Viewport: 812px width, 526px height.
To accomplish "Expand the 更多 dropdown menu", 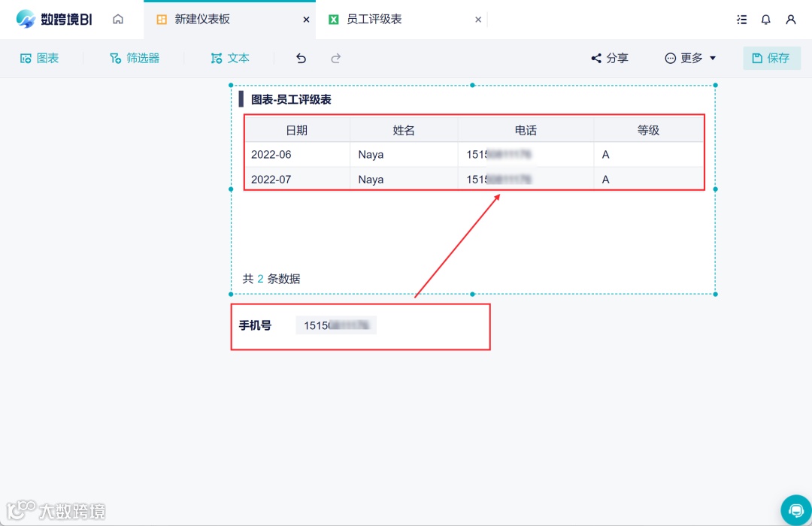I will pos(689,58).
